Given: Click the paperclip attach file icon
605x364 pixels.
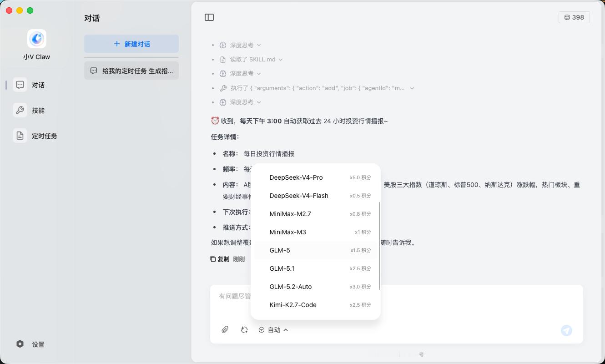Looking at the screenshot, I should tap(225, 330).
